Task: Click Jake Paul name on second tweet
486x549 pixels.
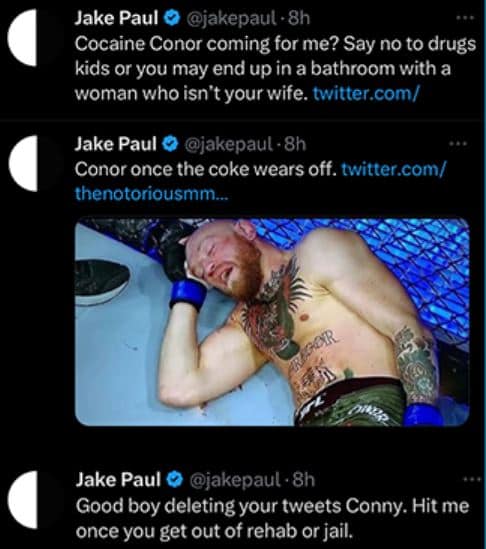Action: 116,144
